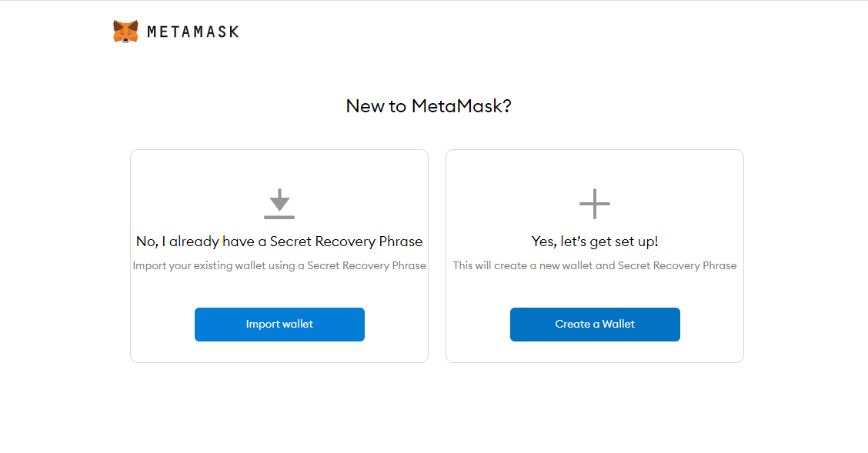Click 'No, I already have a Secret Recovery Phrase'
The image size is (868, 453).
coord(279,241)
